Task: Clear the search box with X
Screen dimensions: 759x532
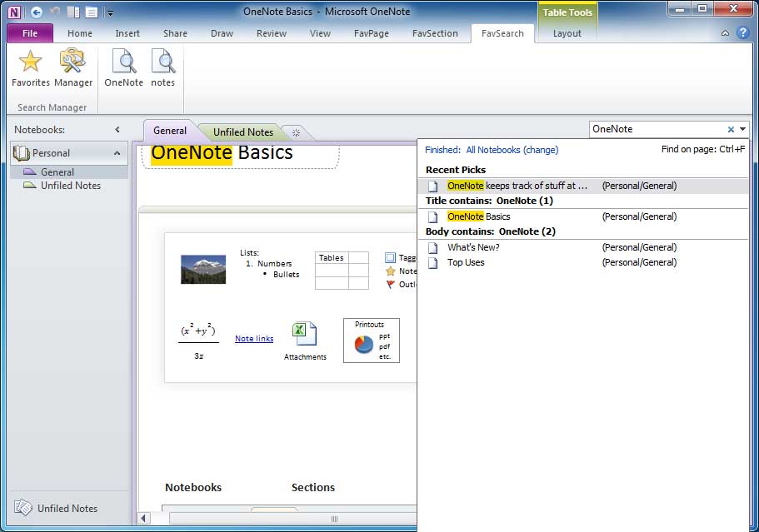Action: pos(731,129)
